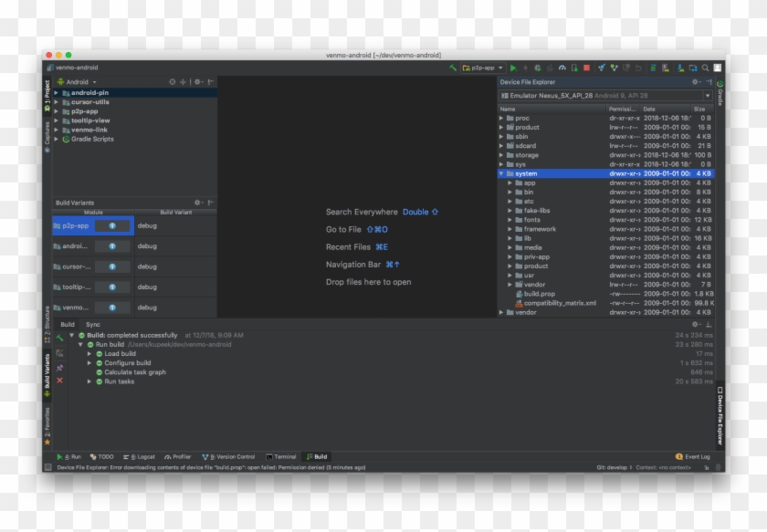Click the Search Everywhere magnifier icon
This screenshot has width=767, height=532.
(x=705, y=68)
